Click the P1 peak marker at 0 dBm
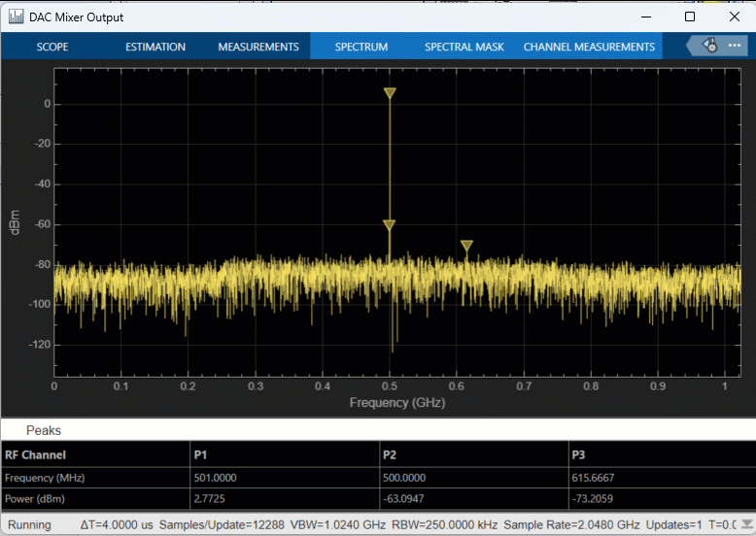 coord(390,93)
